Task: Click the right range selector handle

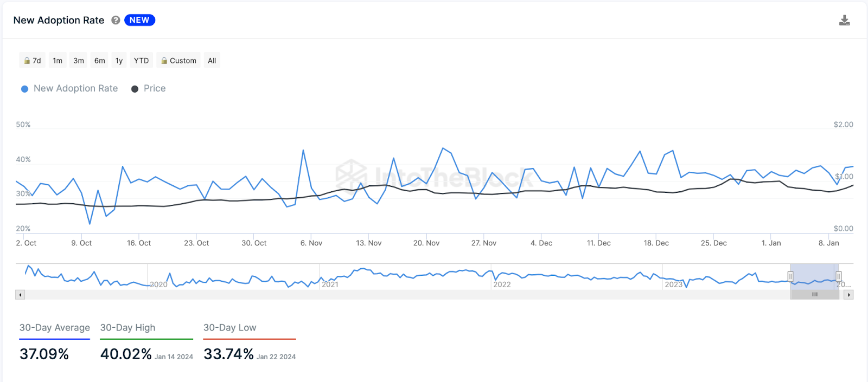Action: (839, 276)
